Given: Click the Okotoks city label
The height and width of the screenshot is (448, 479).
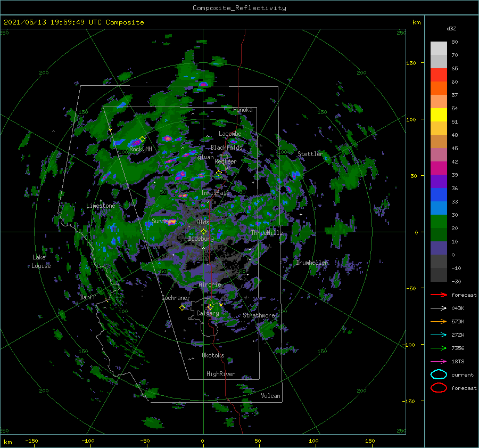Looking at the screenshot, I should 213,355.
